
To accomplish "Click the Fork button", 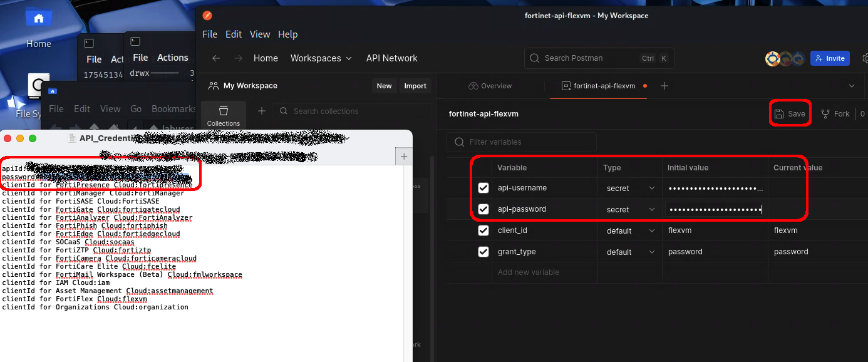I will pos(835,114).
